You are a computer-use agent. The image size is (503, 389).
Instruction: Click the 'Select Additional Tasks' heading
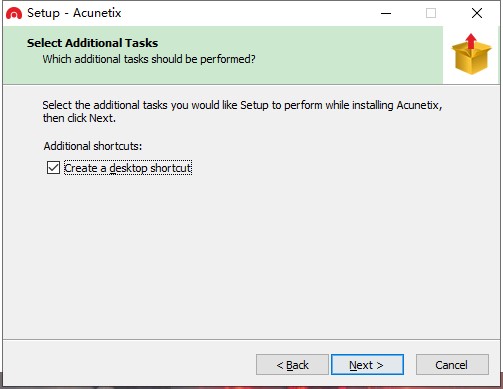(92, 43)
